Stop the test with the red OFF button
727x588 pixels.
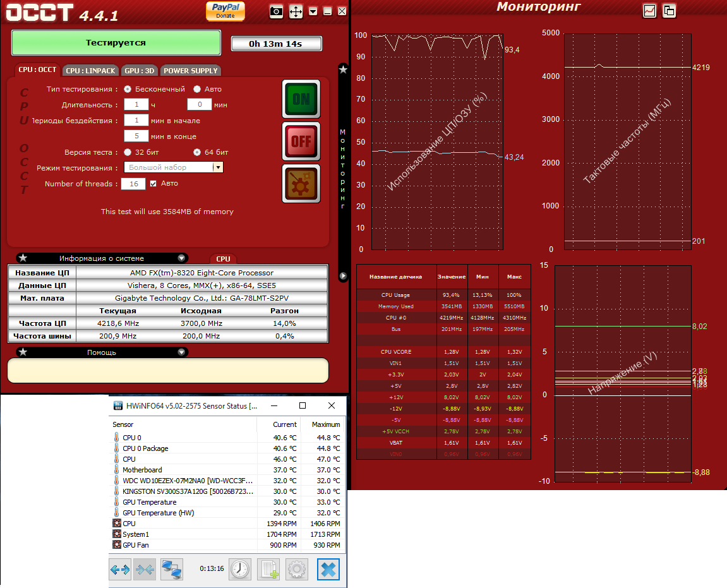(301, 141)
